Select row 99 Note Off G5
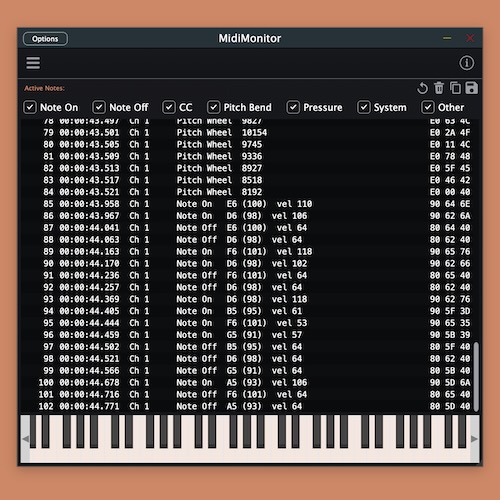Viewport: 500px width, 500px height. coord(248,370)
